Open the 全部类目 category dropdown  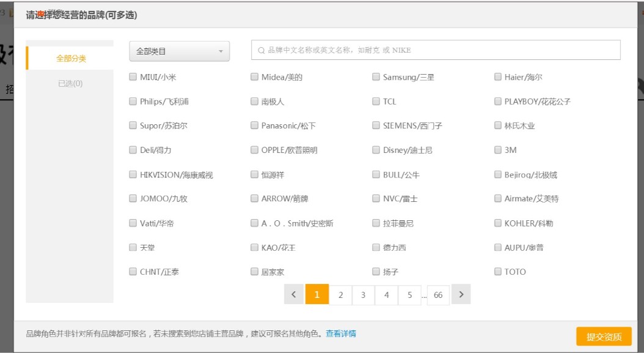(180, 51)
